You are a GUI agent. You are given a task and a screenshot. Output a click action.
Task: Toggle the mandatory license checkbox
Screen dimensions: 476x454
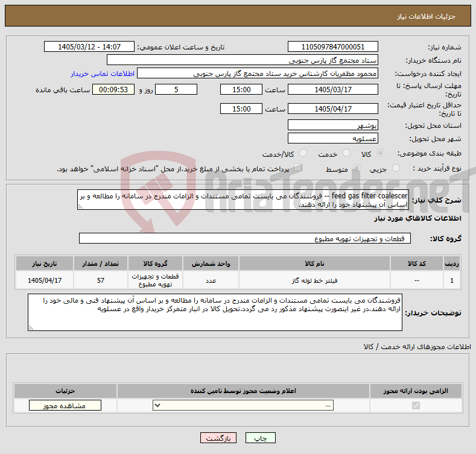coord(416,405)
